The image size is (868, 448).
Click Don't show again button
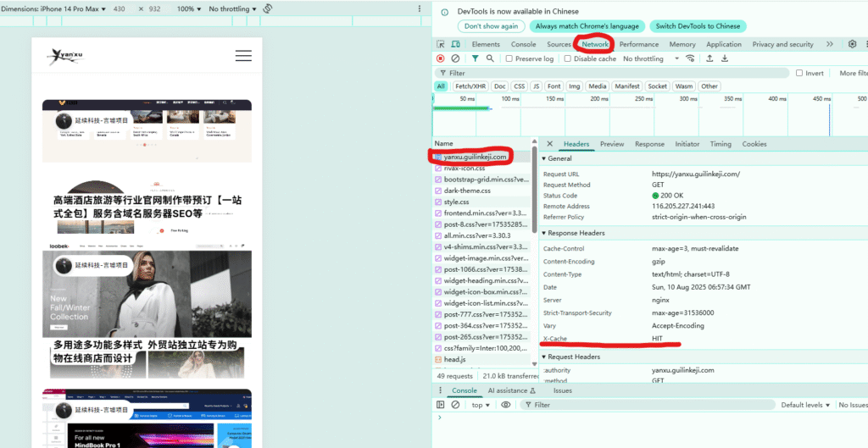tap(491, 26)
